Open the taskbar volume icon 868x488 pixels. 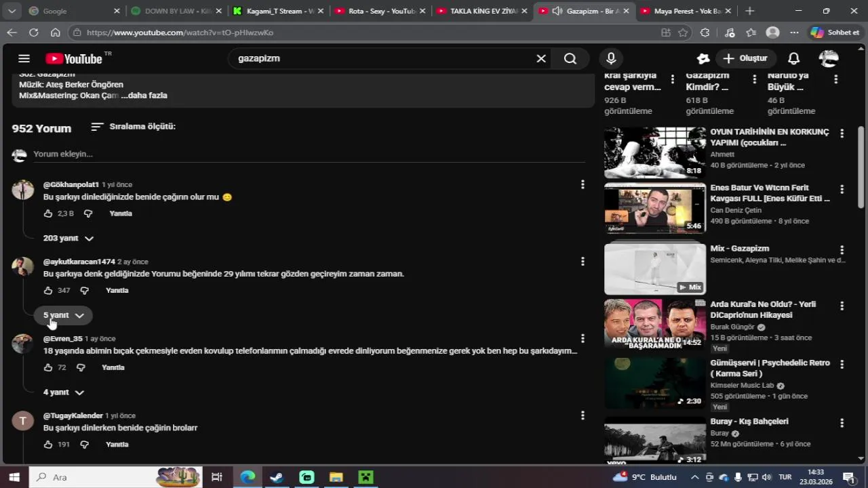click(766, 477)
